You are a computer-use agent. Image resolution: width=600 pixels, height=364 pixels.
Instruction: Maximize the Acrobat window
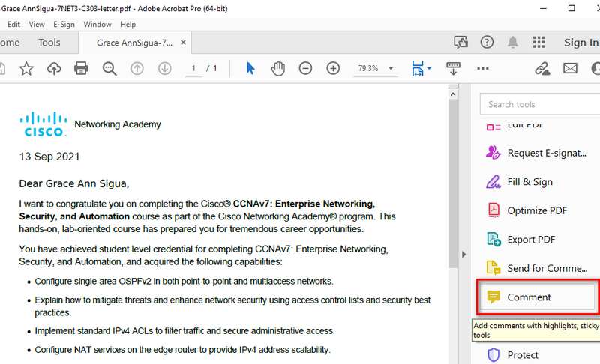pos(571,8)
